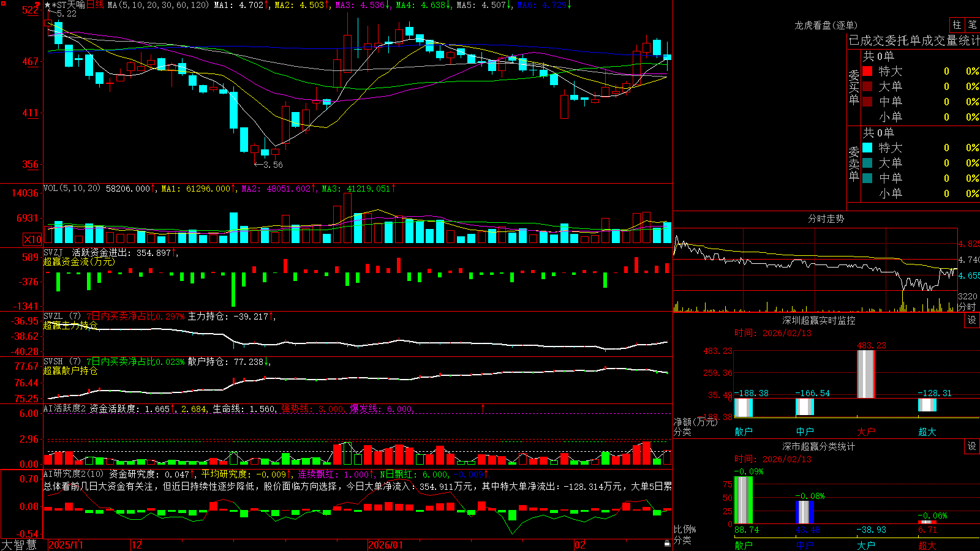Screen dimensions: 980x551
Task: Click the 已成交委托单成交量统计 header
Action: [914, 41]
